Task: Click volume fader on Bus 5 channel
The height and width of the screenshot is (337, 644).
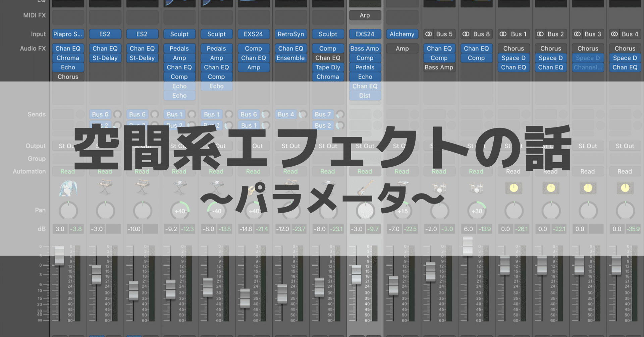Action: pos(430,272)
